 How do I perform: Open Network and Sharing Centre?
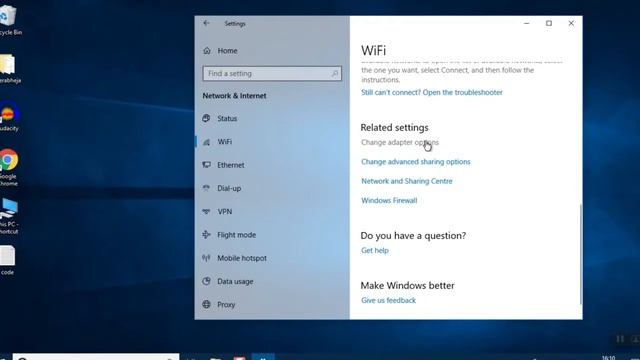click(x=407, y=181)
